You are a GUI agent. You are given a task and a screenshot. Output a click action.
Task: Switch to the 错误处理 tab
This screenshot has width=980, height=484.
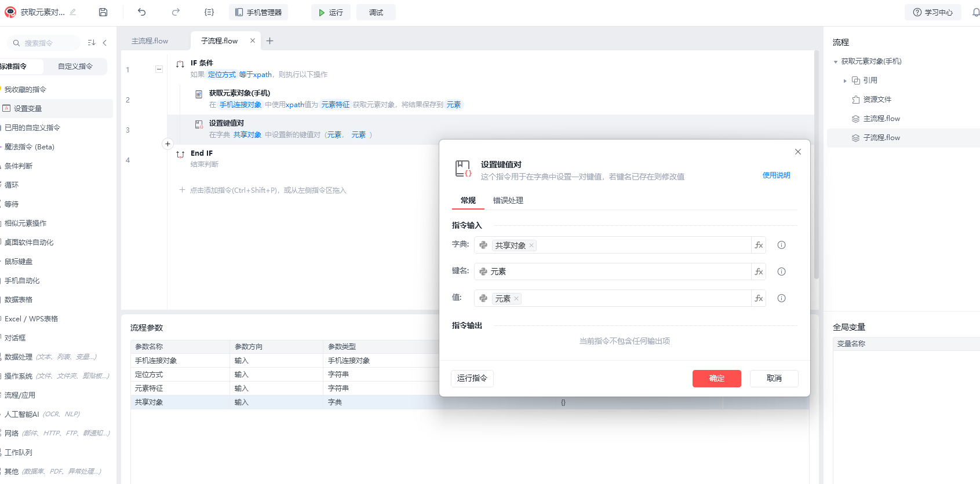point(508,200)
